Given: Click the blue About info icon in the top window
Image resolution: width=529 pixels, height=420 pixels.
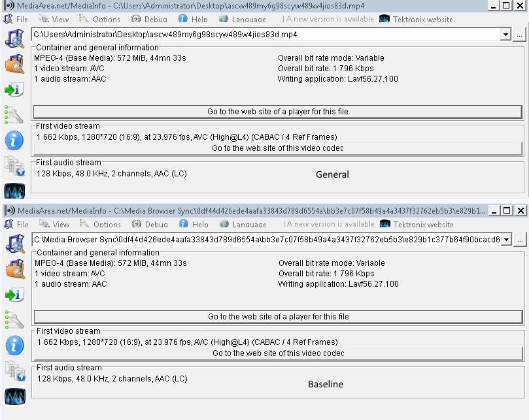Looking at the screenshot, I should pos(14,140).
